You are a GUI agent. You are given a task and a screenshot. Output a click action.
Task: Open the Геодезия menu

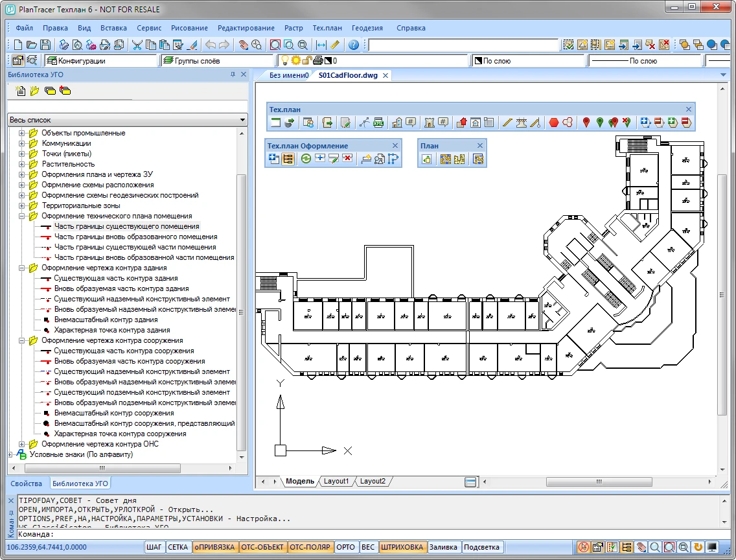[x=367, y=28]
